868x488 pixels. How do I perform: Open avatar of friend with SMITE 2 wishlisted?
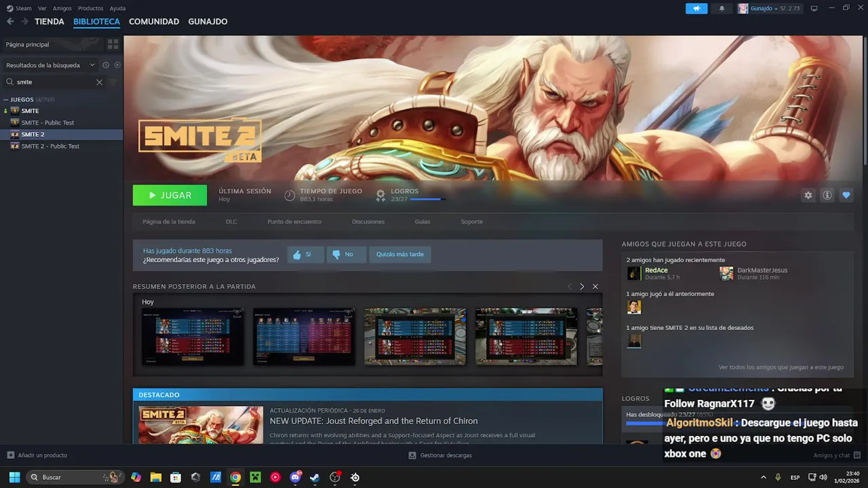(x=634, y=341)
